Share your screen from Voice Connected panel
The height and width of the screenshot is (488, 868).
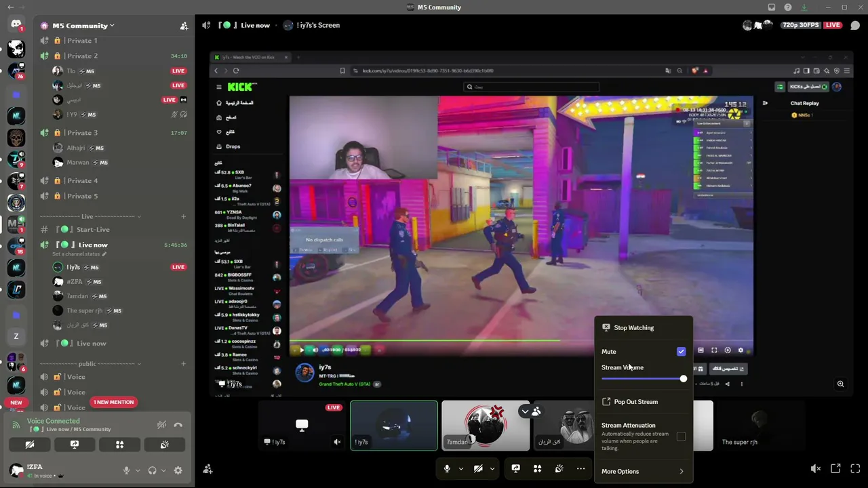(x=75, y=445)
